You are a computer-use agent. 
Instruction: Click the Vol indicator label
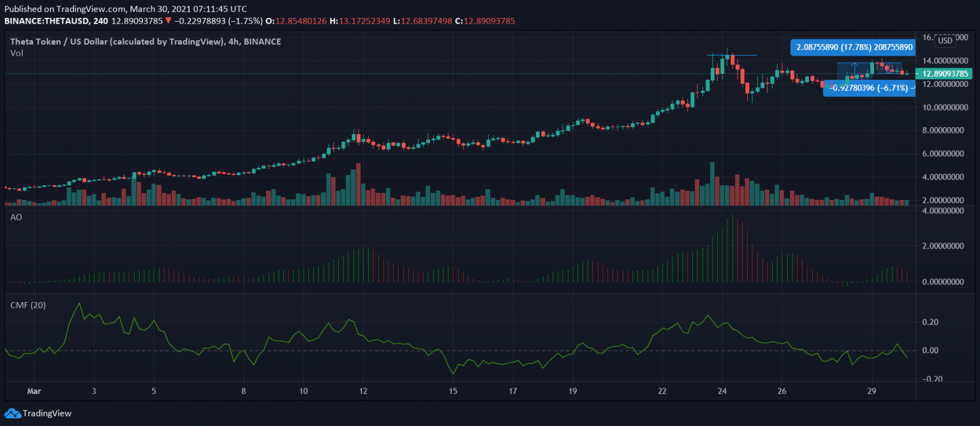17,53
